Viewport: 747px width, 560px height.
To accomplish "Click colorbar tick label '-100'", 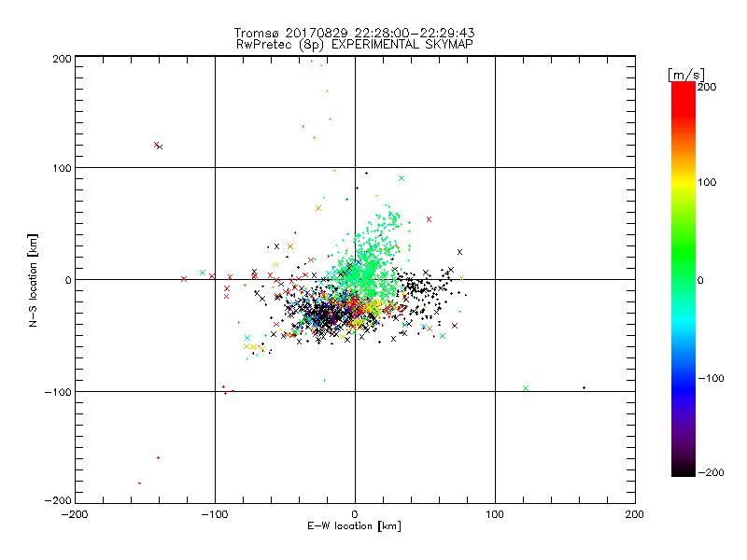I will [711, 379].
